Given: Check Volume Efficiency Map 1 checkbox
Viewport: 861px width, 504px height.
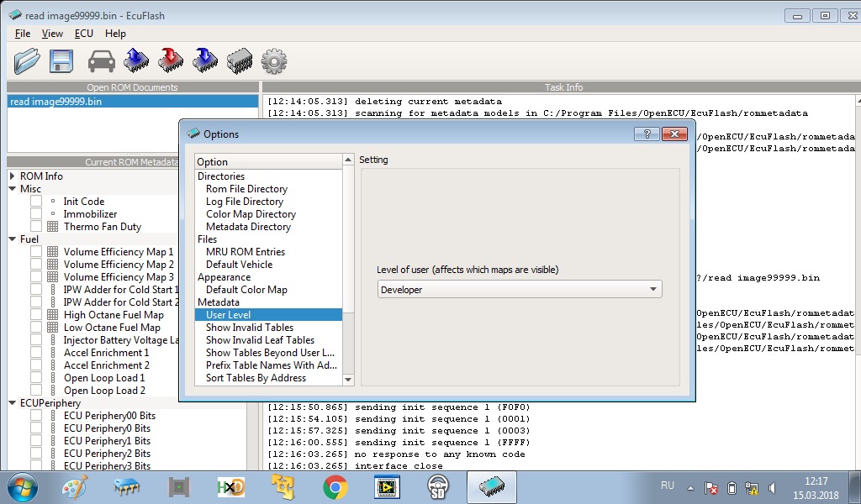Looking at the screenshot, I should click(x=36, y=251).
